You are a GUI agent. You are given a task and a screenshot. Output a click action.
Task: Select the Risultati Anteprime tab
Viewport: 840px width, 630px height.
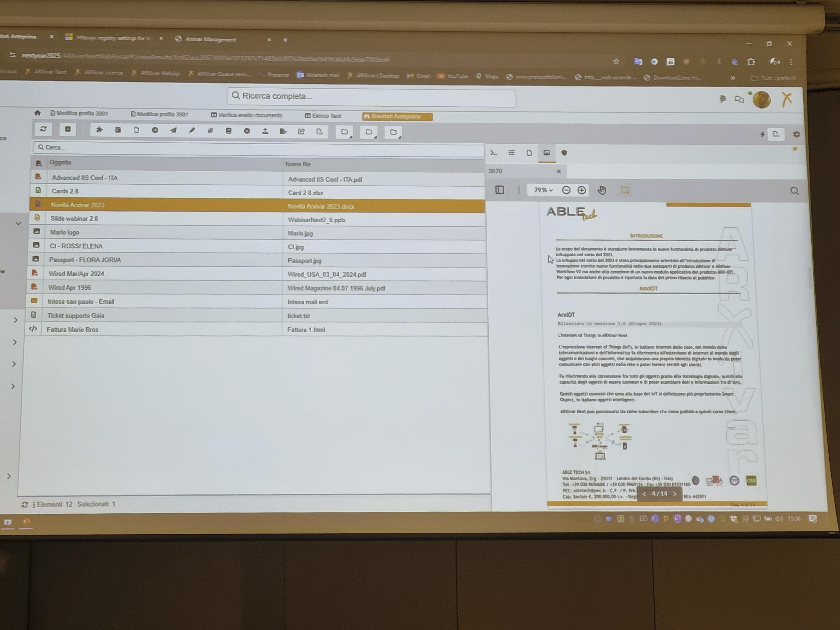(397, 117)
